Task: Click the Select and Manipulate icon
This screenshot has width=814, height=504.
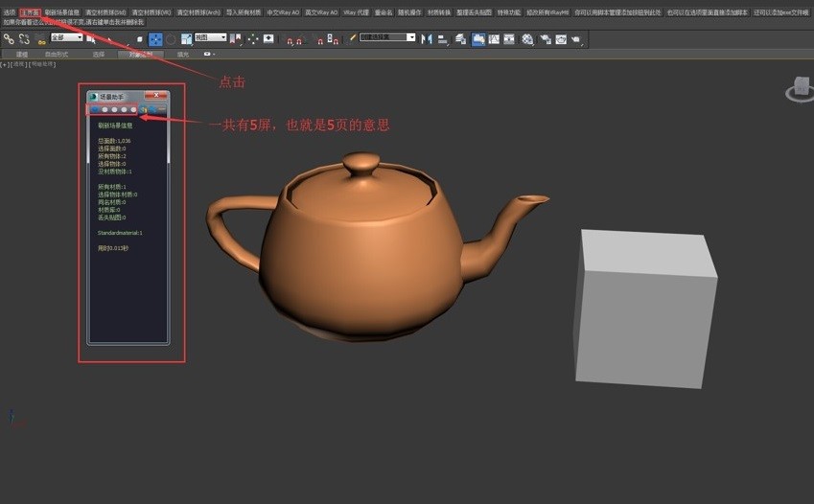Action: (x=252, y=39)
